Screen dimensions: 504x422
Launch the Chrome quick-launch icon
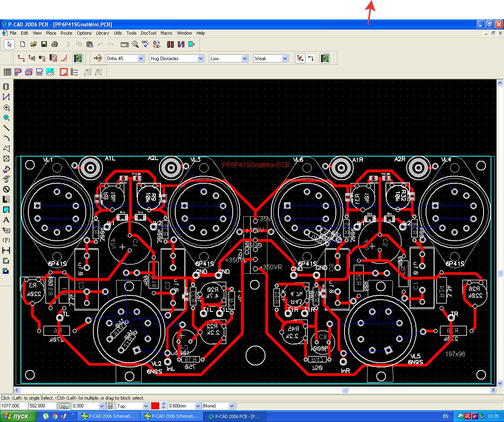(x=55, y=416)
